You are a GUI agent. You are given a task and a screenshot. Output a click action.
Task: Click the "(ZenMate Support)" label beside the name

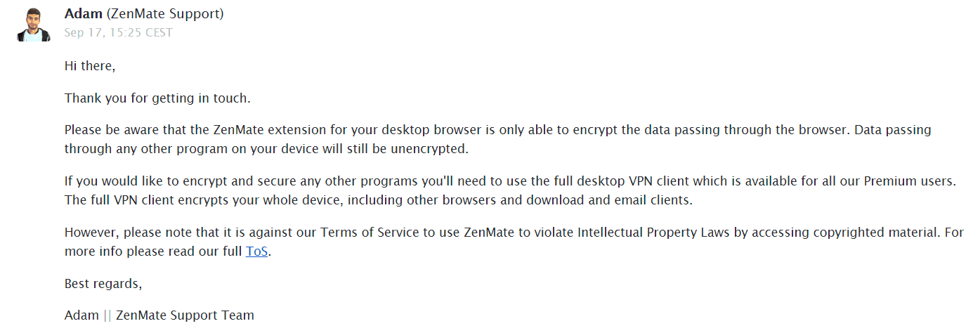(163, 14)
